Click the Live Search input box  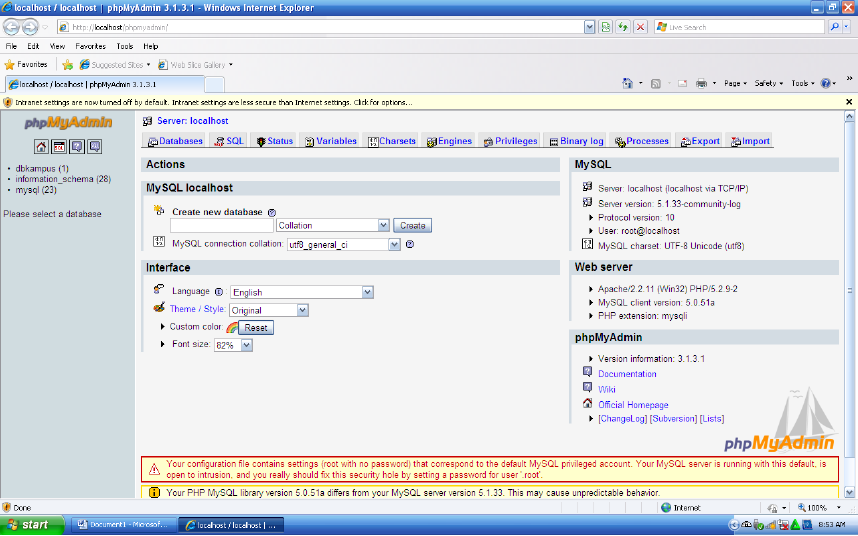click(739, 27)
